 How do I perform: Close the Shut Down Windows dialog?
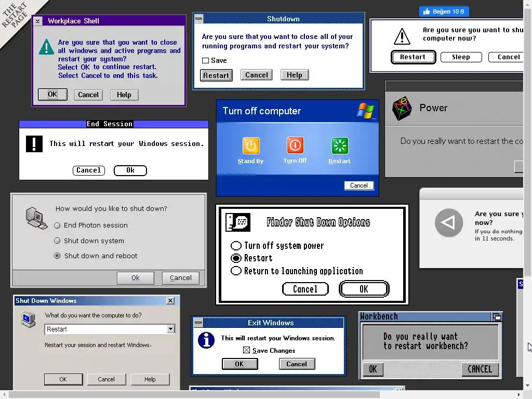coord(170,301)
